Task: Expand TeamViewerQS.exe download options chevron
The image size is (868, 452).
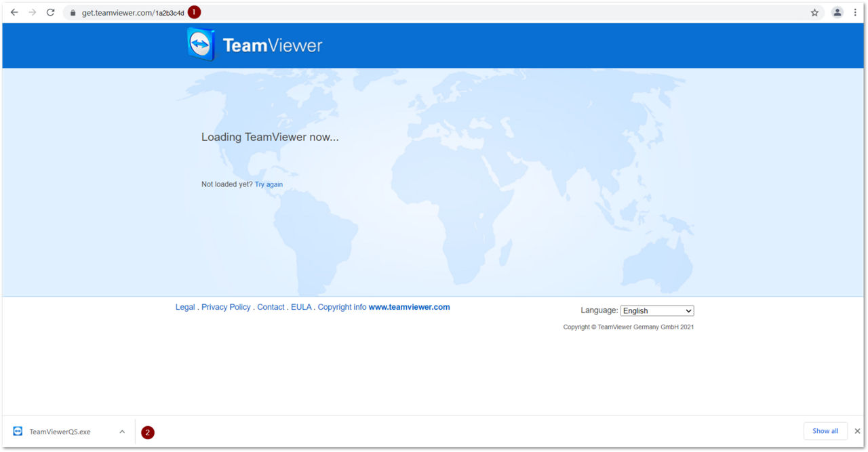Action: coord(122,432)
